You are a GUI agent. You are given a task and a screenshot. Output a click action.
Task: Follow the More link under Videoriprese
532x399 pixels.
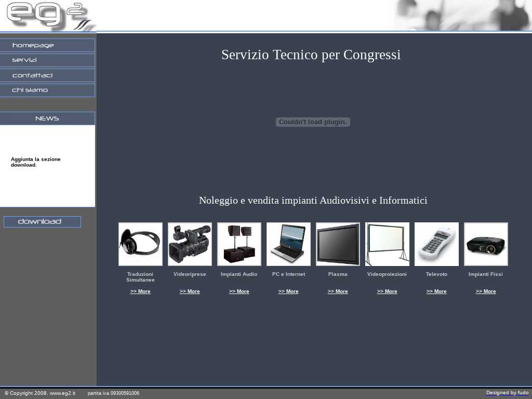point(190,291)
